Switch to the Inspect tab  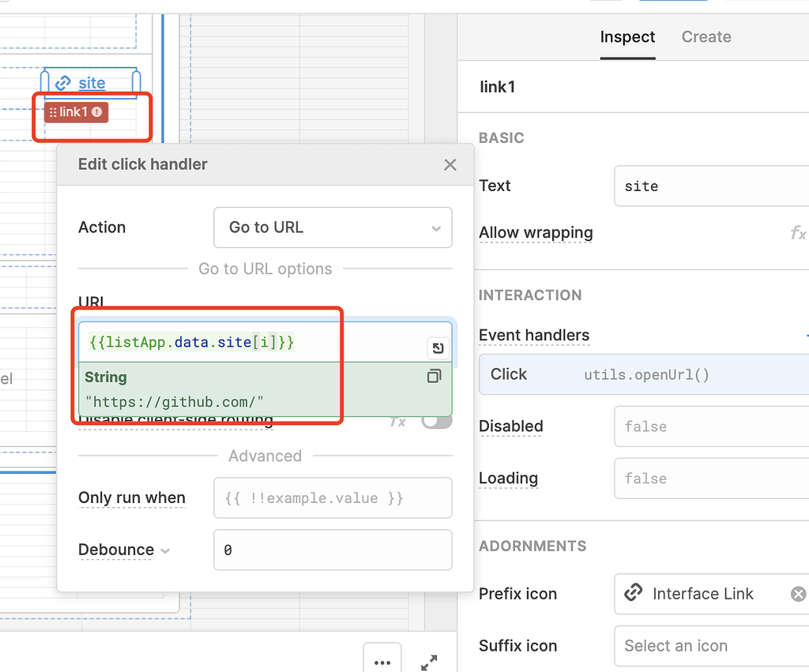click(x=627, y=36)
